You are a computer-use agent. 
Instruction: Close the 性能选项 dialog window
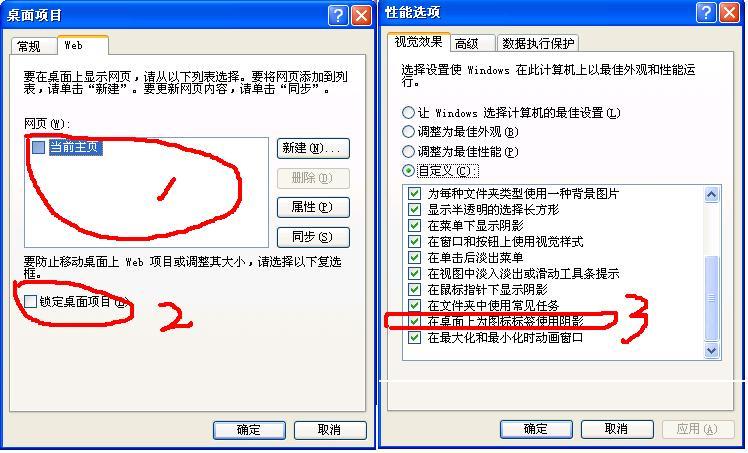click(730, 12)
